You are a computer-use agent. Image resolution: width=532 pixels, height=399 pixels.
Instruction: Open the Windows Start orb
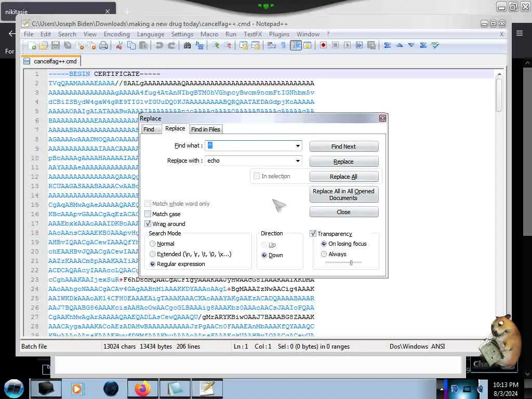tap(14, 389)
